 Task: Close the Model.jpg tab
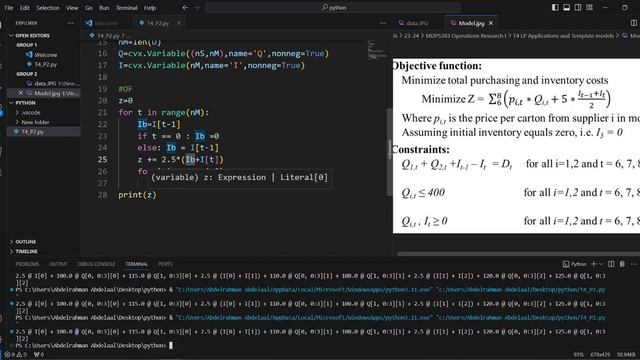(x=491, y=23)
